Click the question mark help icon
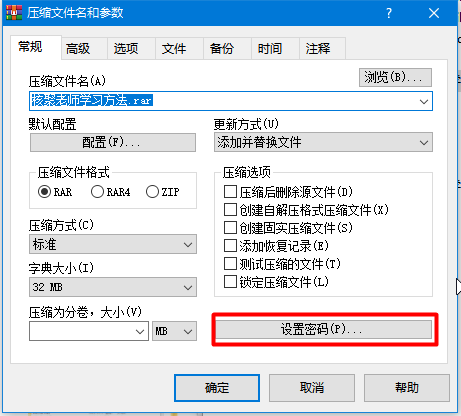The image size is (461, 416). [389, 13]
